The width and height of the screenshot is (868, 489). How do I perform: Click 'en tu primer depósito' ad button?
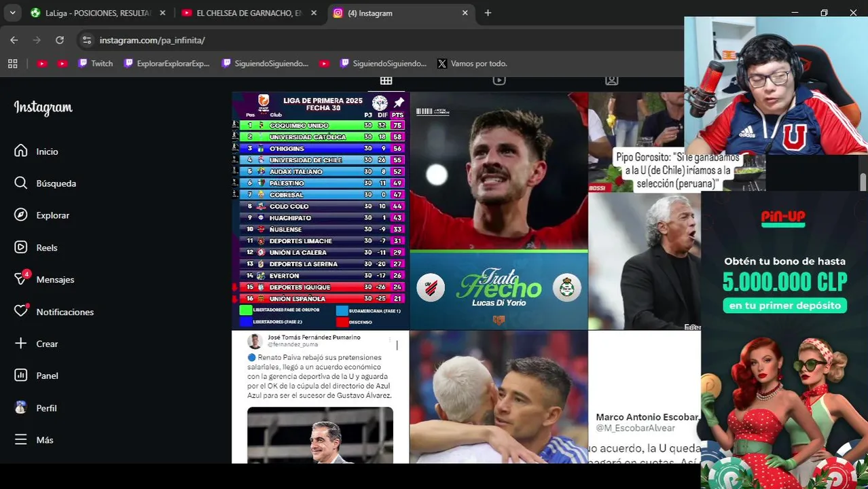(784, 306)
